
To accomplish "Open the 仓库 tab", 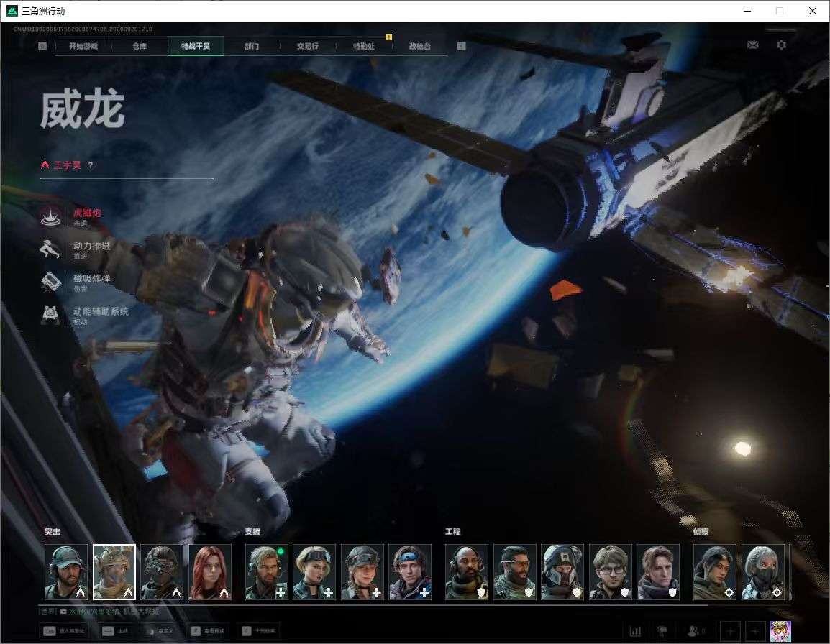I will tap(140, 46).
